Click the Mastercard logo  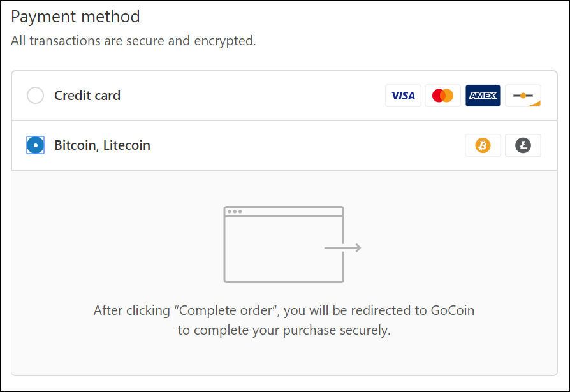pyautogui.click(x=442, y=96)
